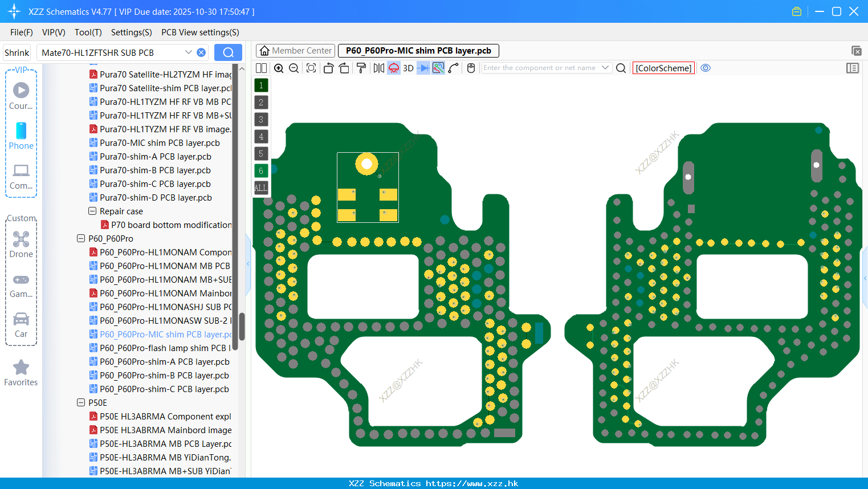Image resolution: width=868 pixels, height=489 pixels.
Task: Search component with magnifier icon in toolbar
Action: pyautogui.click(x=621, y=68)
